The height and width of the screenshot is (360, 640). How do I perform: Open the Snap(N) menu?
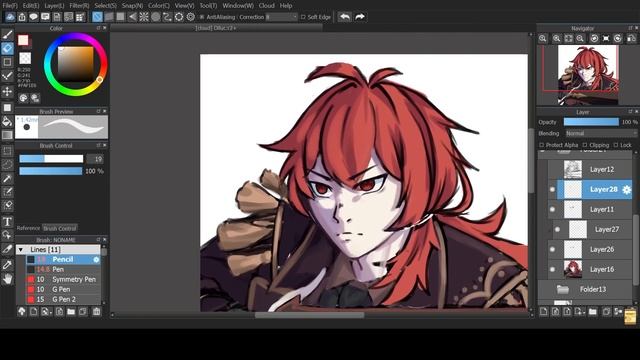132,6
